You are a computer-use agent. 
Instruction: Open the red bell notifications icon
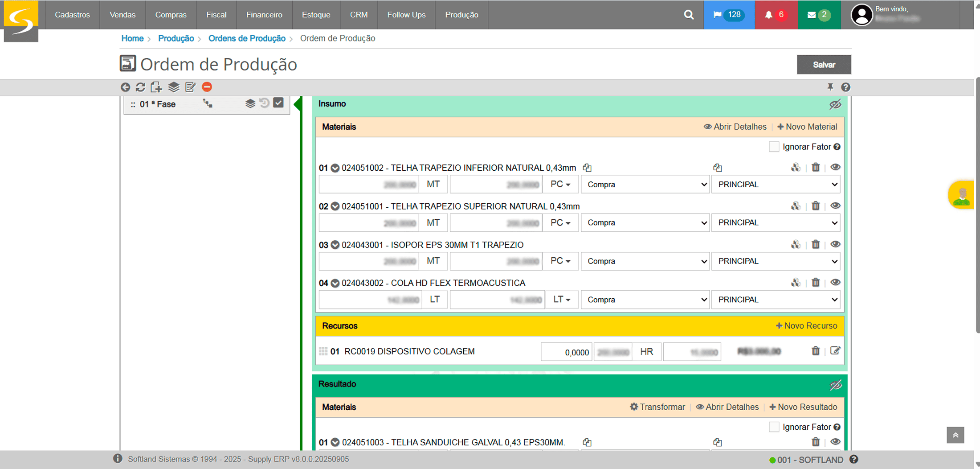[x=775, y=15]
